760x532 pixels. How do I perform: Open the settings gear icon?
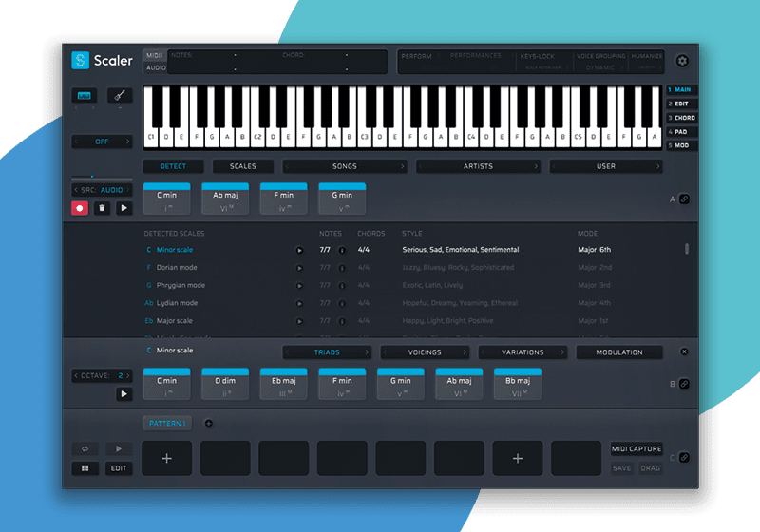[682, 61]
